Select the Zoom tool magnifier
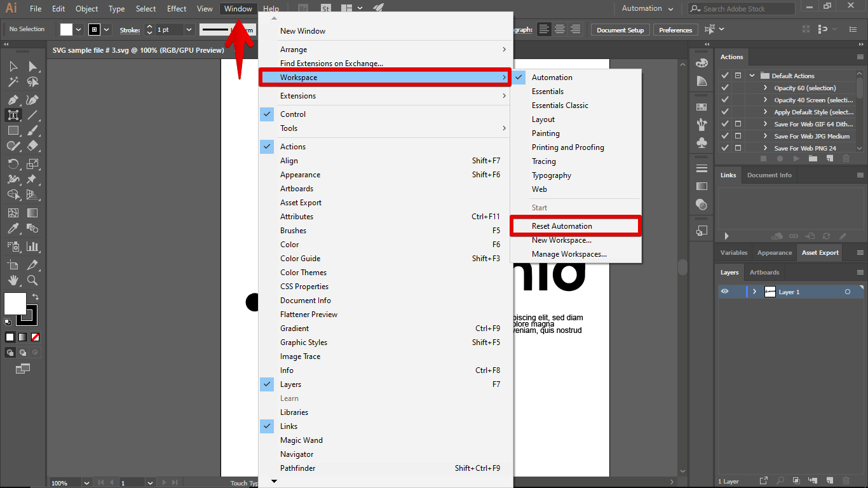Viewport: 868px width, 488px height. point(32,280)
